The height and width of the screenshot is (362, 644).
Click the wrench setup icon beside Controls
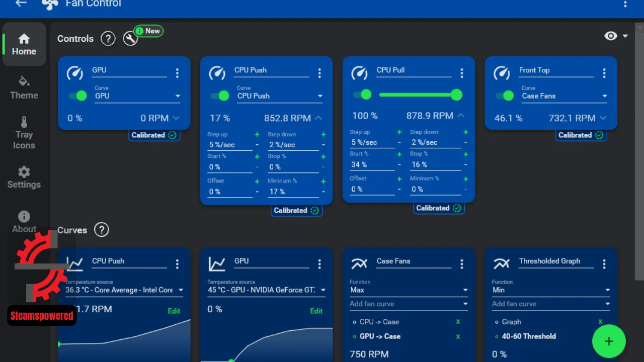[x=130, y=39]
